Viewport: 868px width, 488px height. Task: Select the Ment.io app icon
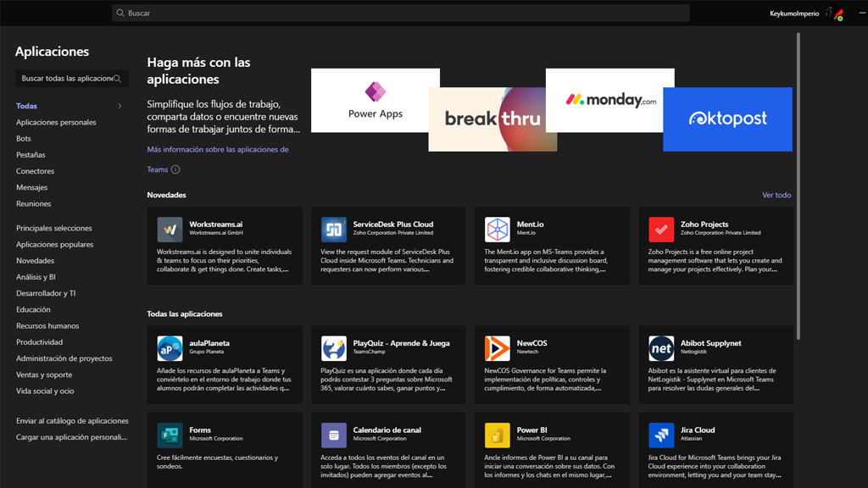pos(497,230)
